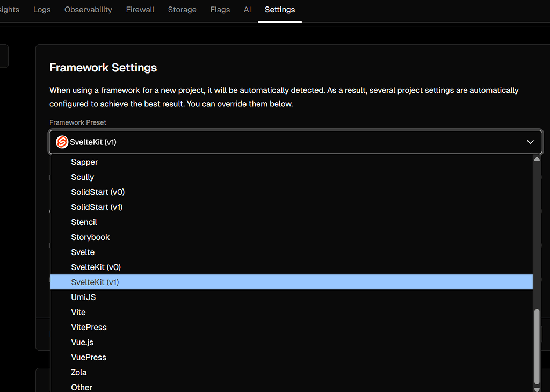The height and width of the screenshot is (392, 550).
Task: Switch to the Logs tab
Action: (x=41, y=9)
